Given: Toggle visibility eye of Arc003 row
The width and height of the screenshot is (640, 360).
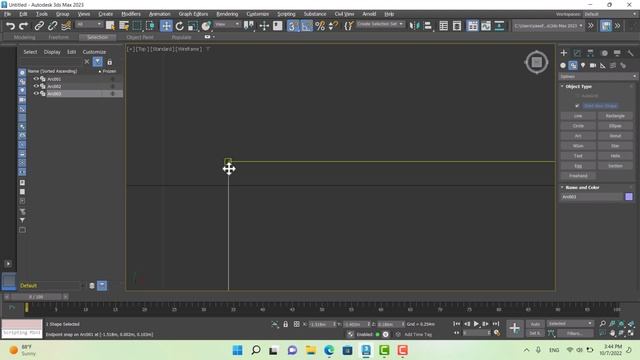Looking at the screenshot, I should click(36, 93).
